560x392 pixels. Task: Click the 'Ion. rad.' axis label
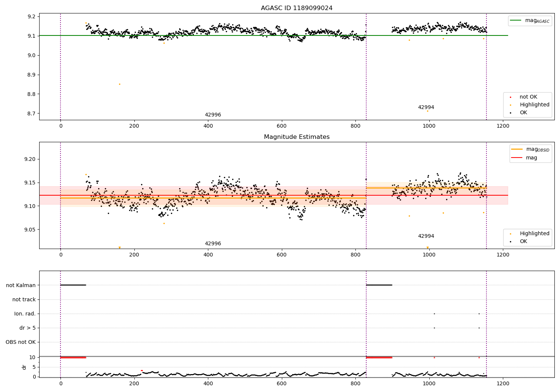point(25,314)
